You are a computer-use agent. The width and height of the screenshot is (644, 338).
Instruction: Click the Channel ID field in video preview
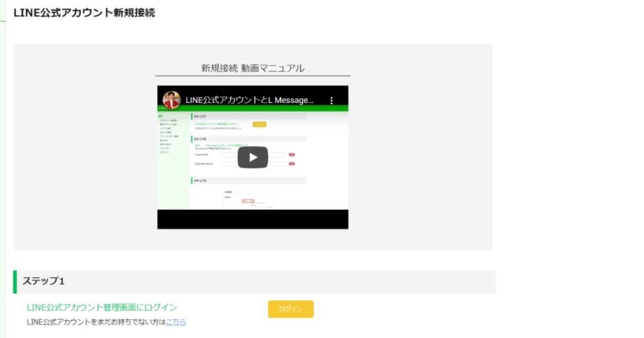click(253, 155)
